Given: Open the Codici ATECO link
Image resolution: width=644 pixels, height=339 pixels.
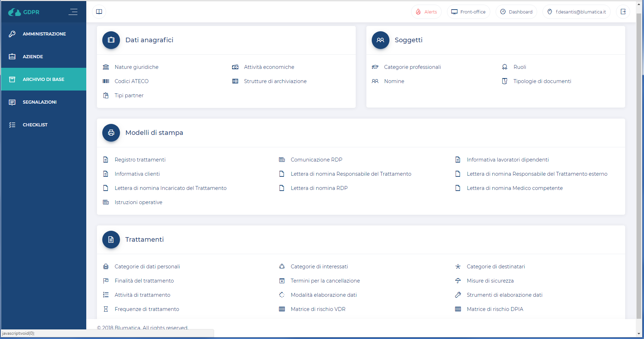Looking at the screenshot, I should (x=131, y=81).
